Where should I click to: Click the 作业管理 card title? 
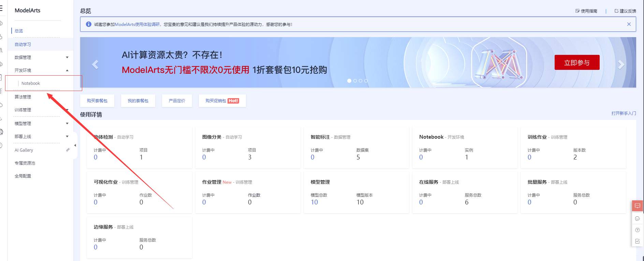pos(212,182)
